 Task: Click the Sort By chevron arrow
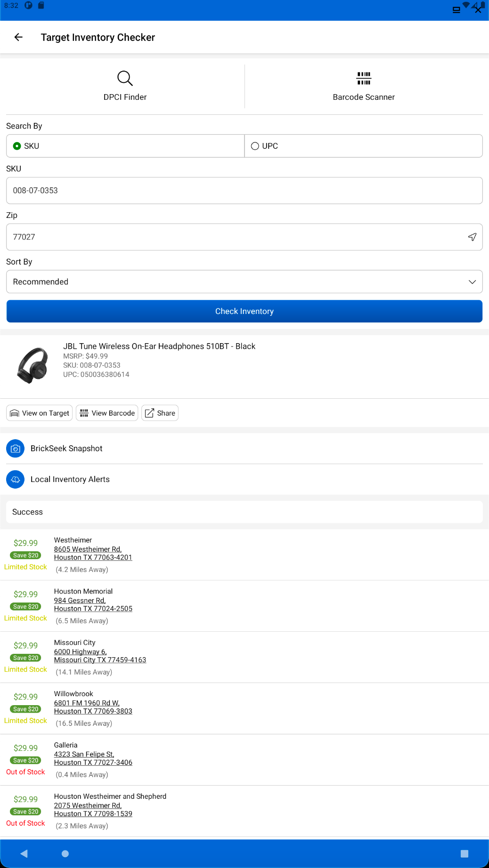[472, 282]
